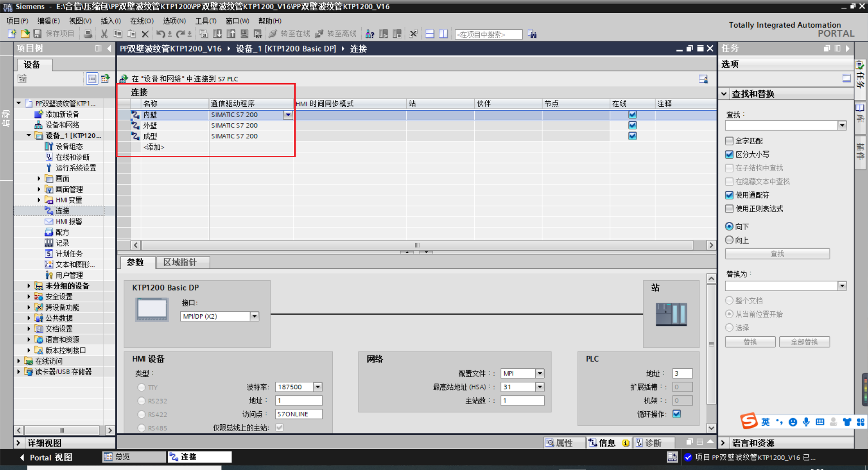Open the 总览 taskbar button

coord(134,457)
